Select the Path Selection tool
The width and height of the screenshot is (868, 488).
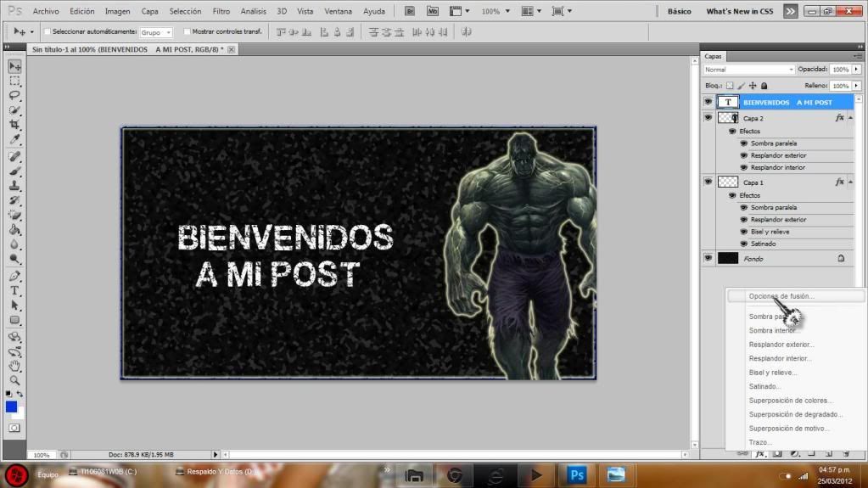[x=15, y=306]
